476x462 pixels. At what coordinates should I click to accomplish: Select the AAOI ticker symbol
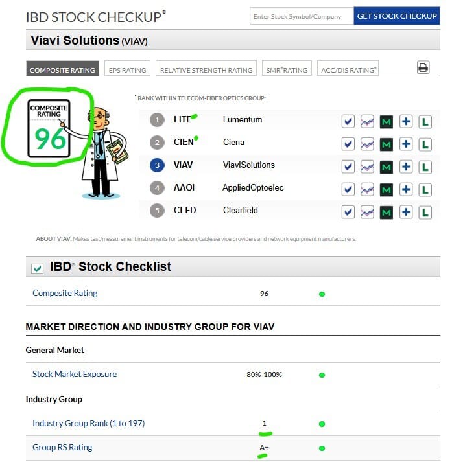click(184, 187)
